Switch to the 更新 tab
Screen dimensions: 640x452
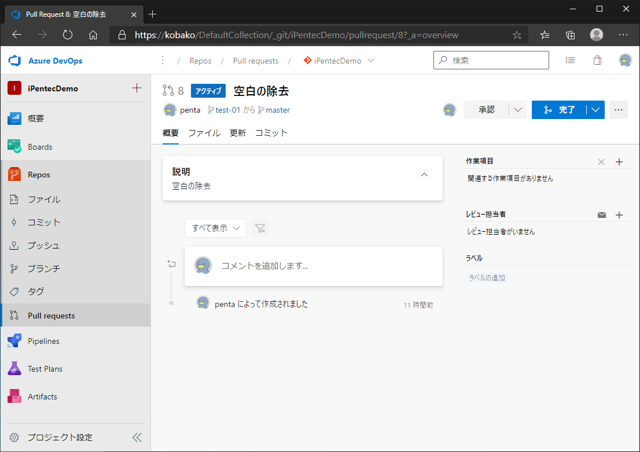(x=238, y=133)
